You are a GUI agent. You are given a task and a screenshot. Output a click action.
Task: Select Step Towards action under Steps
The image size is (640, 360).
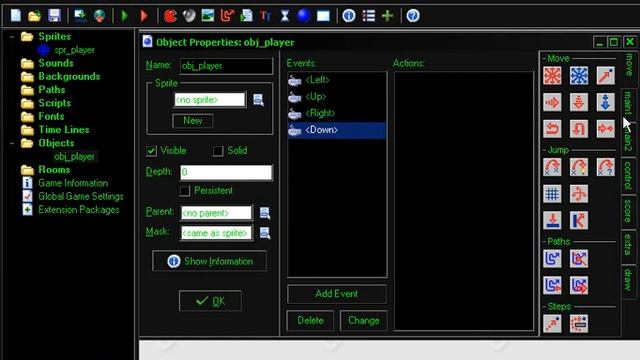click(x=552, y=323)
